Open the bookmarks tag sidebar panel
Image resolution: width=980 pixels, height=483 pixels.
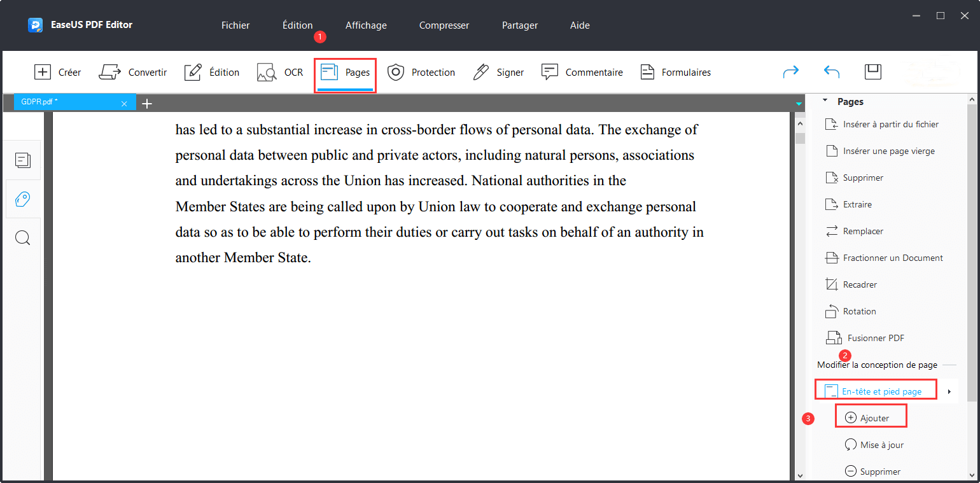click(23, 199)
